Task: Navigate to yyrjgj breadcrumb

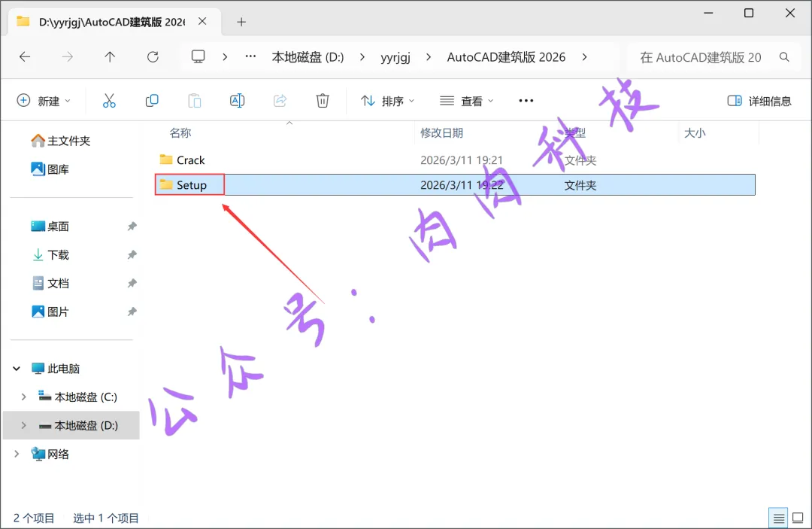Action: point(395,57)
